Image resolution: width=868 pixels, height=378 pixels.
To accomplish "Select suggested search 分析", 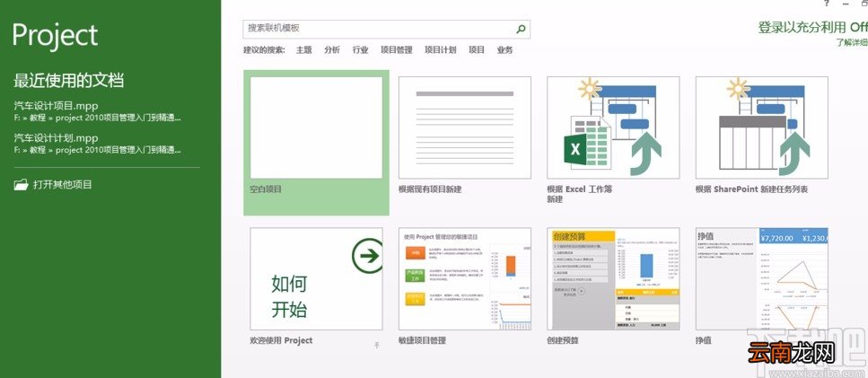I will click(x=332, y=49).
